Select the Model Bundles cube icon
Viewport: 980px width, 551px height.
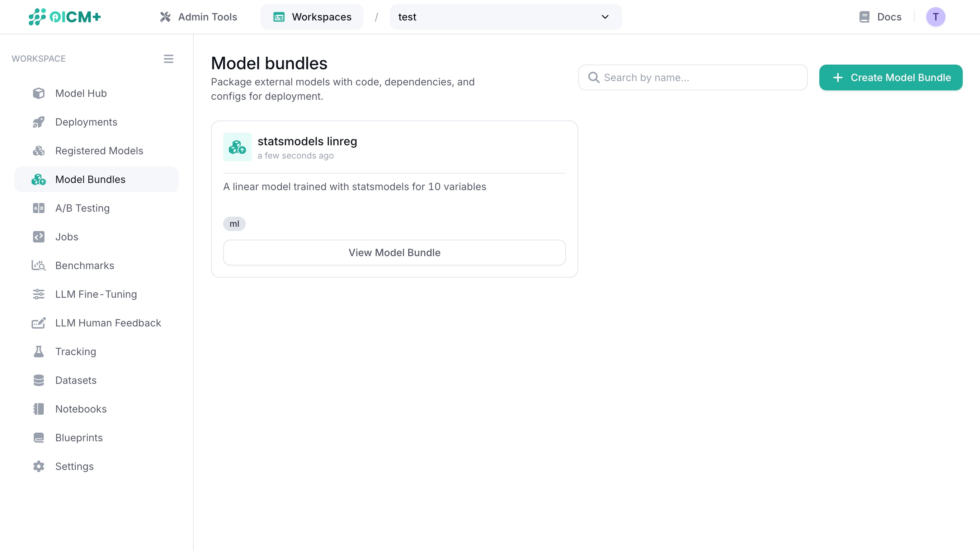38,179
